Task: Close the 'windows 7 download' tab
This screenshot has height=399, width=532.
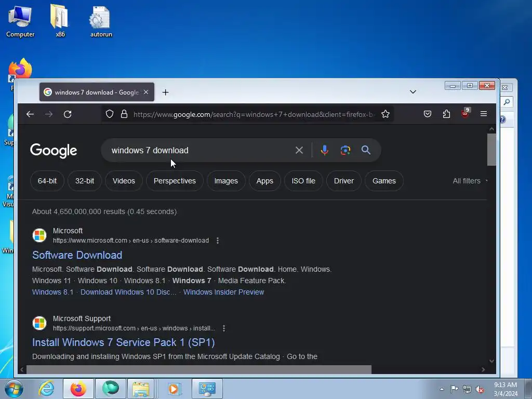Action: 146,92
